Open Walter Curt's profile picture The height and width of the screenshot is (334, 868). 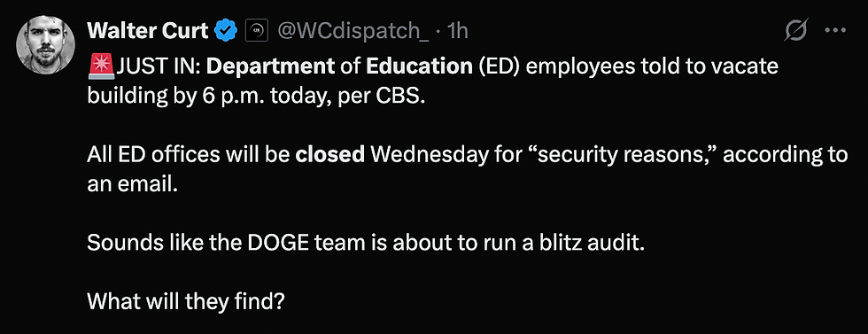(45, 45)
